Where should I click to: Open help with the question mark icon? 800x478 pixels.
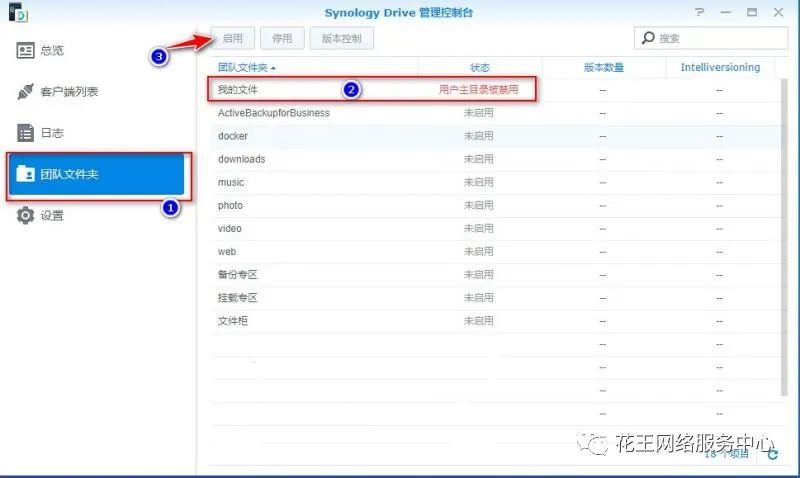click(699, 12)
